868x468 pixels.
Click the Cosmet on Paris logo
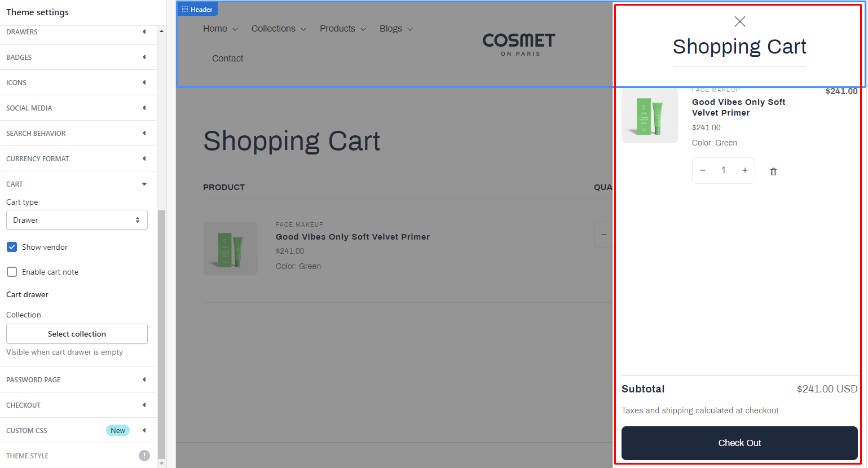[x=519, y=45]
